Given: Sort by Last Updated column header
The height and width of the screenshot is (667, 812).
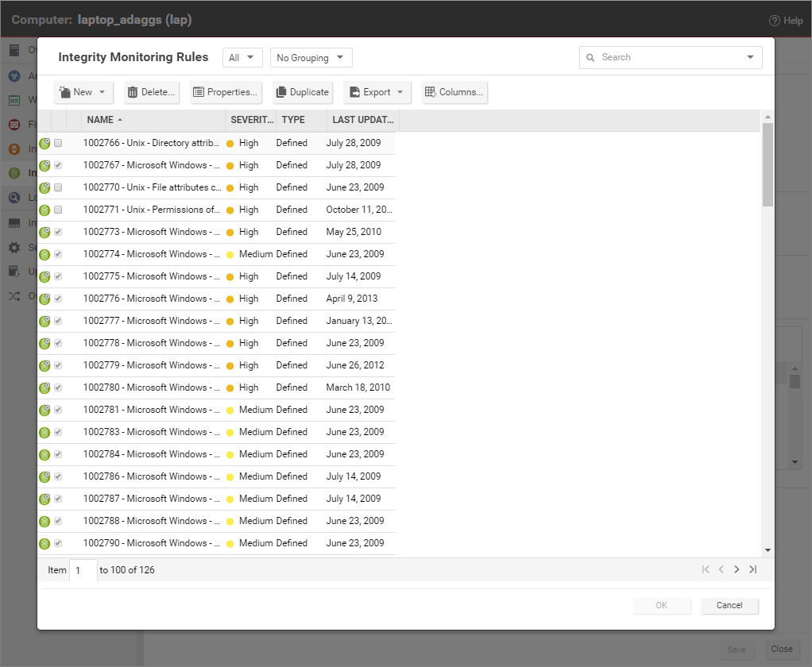Looking at the screenshot, I should (x=362, y=120).
